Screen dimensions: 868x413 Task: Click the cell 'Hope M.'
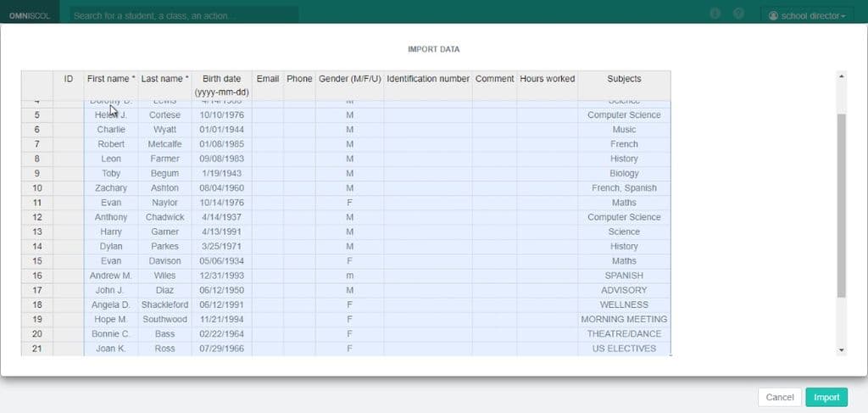click(x=111, y=320)
